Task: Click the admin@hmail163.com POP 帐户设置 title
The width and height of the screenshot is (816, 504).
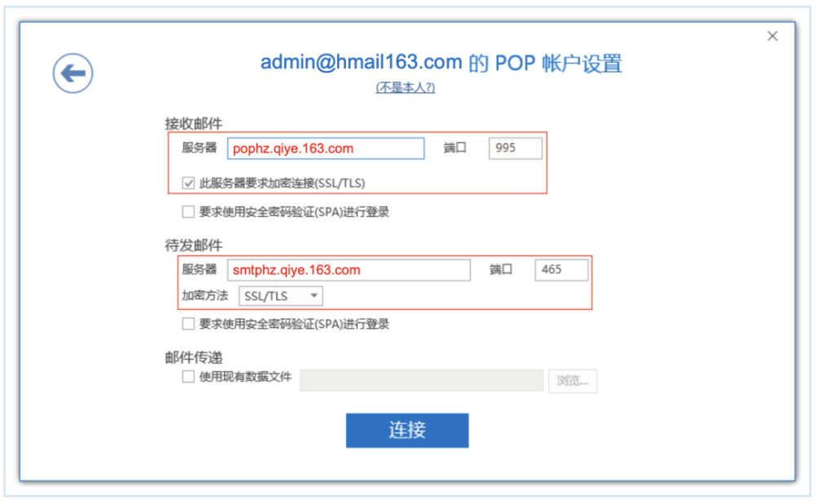Action: [x=441, y=63]
